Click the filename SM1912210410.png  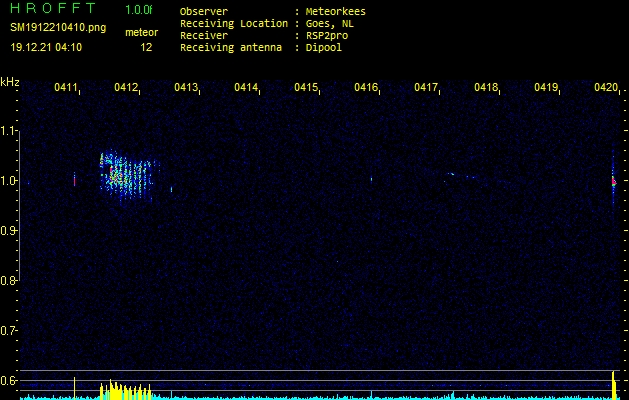click(x=58, y=28)
